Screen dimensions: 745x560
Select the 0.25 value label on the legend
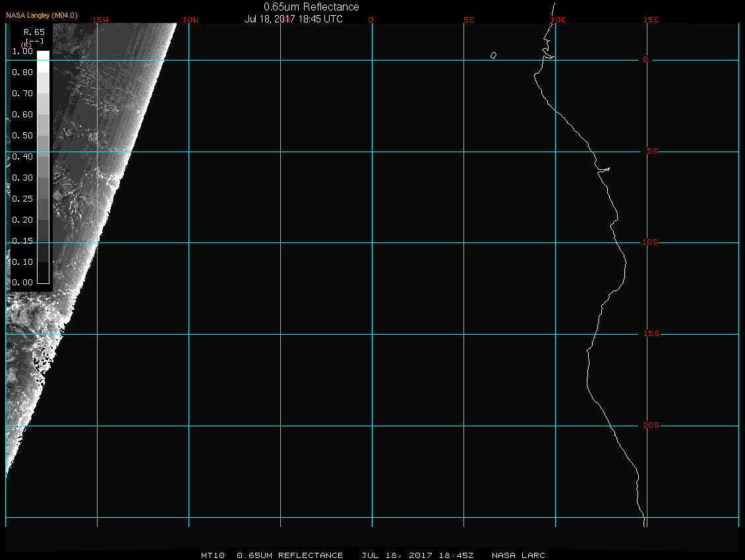pyautogui.click(x=22, y=199)
